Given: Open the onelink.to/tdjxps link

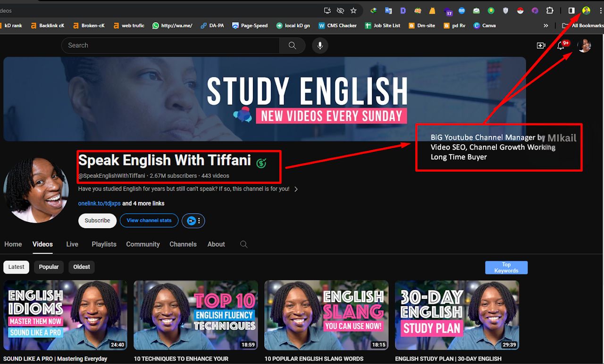Looking at the screenshot, I should 99,203.
